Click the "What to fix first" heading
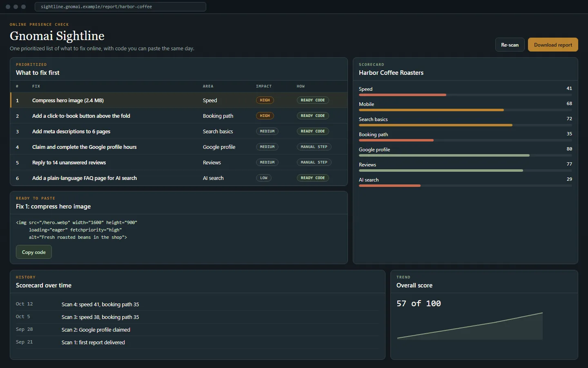 pyautogui.click(x=38, y=73)
